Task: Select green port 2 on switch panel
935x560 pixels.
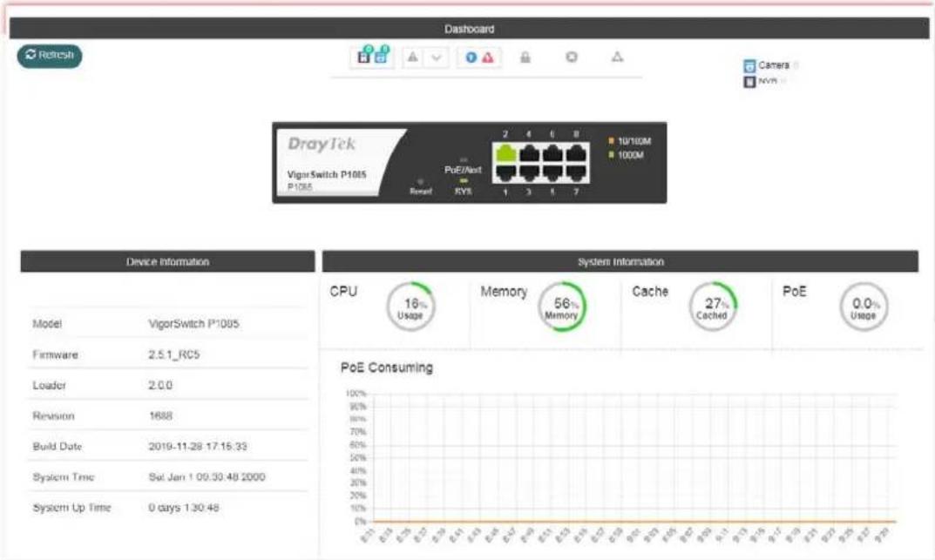Action: pyautogui.click(x=505, y=153)
